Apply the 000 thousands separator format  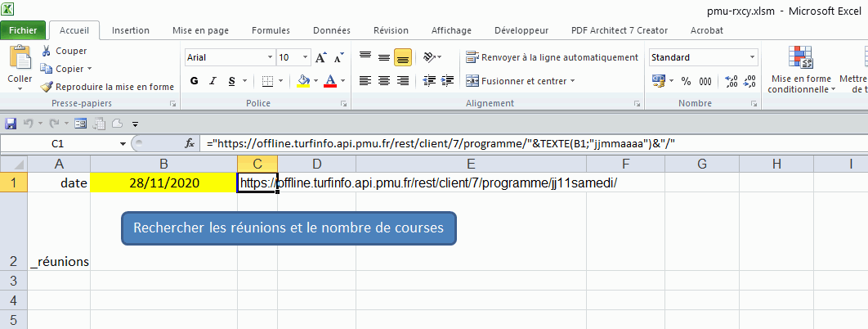tap(705, 81)
